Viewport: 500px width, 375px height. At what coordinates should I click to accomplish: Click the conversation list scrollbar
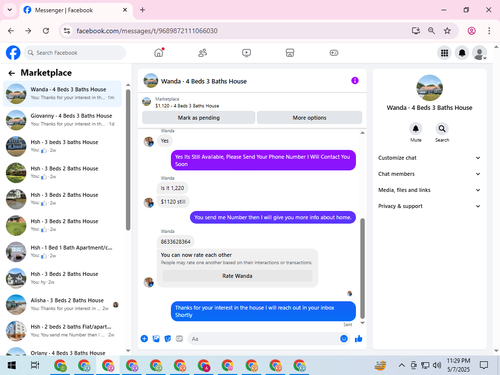tap(128, 160)
